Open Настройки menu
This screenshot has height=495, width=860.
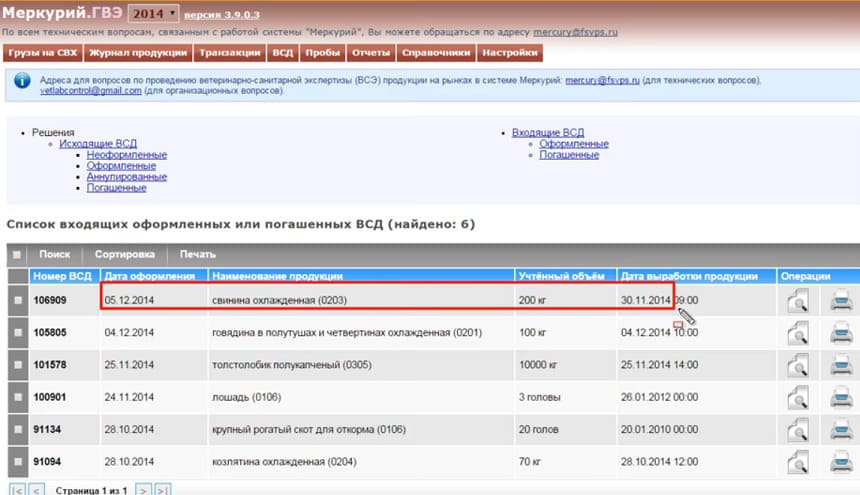(x=510, y=53)
